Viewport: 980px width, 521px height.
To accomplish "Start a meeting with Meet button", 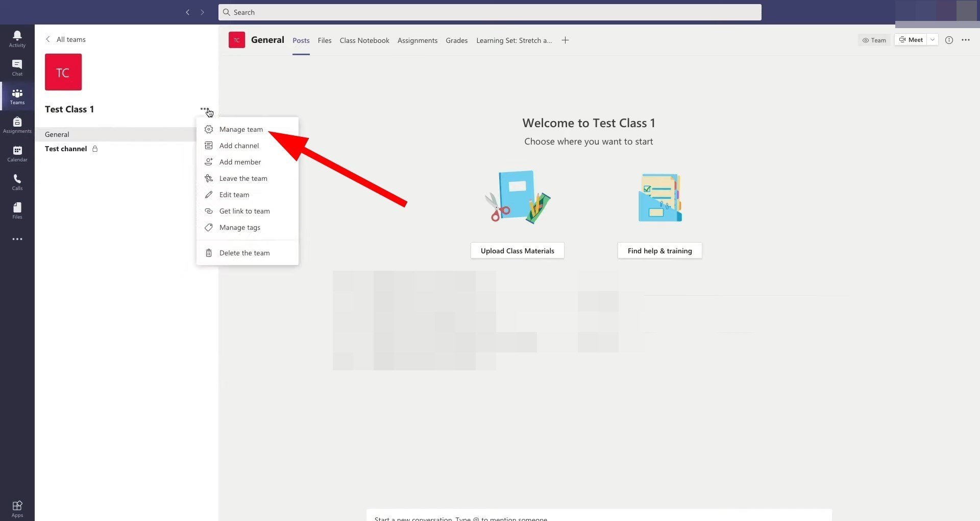I will click(x=911, y=40).
